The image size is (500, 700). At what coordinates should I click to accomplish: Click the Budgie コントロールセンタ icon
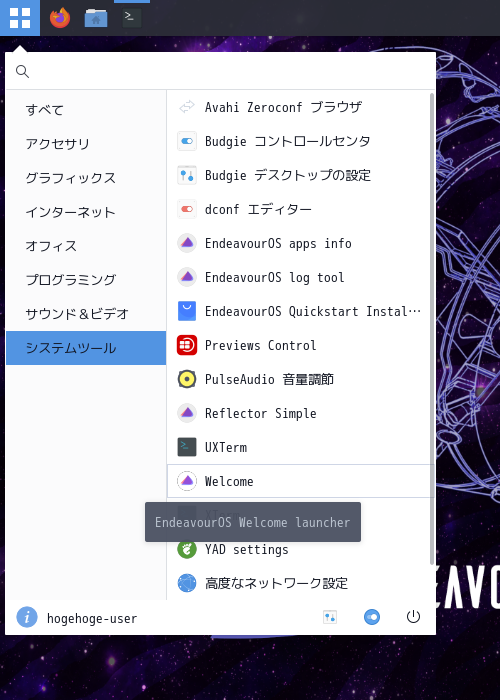[x=187, y=141]
